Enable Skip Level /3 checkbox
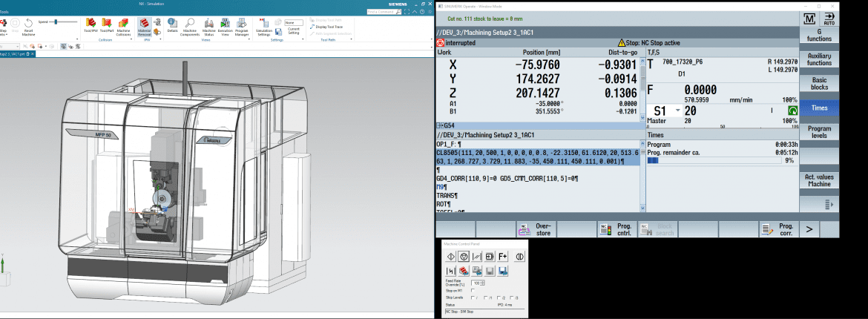The image size is (868, 319). pyautogui.click(x=511, y=297)
